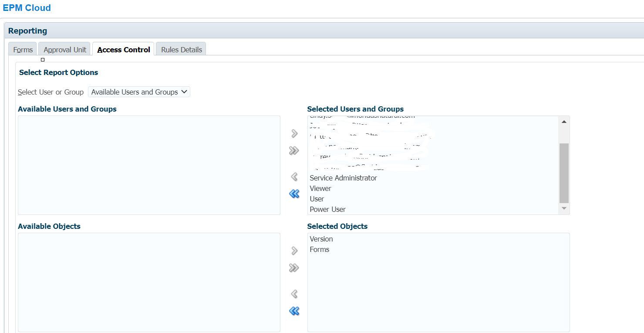Screen dimensions: 644x333
Task: Open the Approval Unit tab
Action: 65,50
